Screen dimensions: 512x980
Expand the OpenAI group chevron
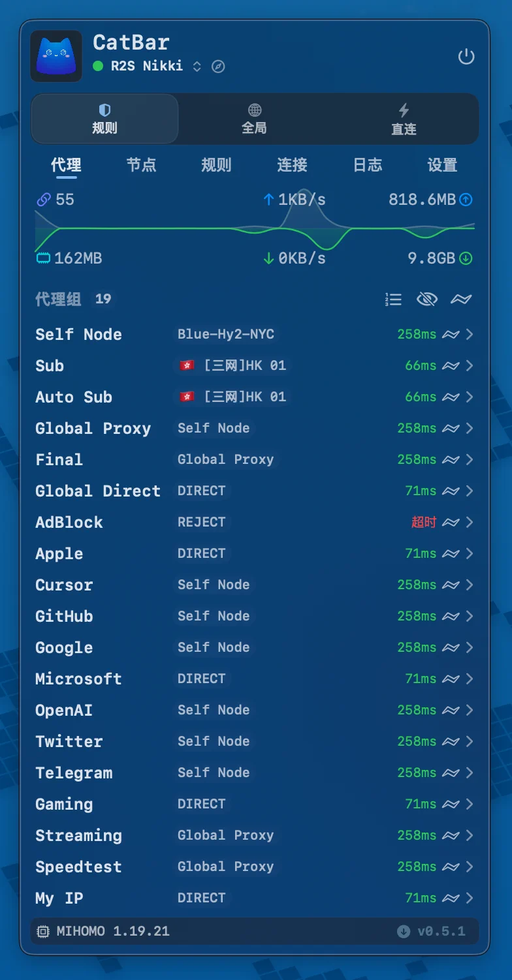(470, 711)
